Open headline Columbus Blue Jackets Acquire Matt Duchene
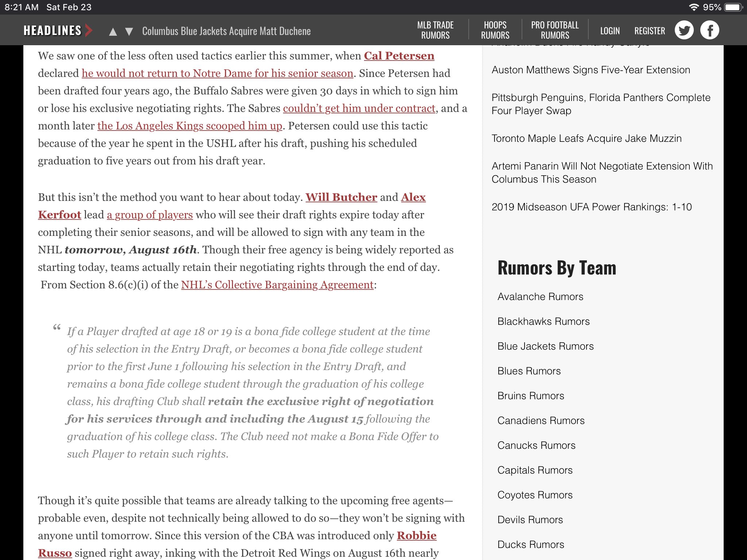The height and width of the screenshot is (560, 747). point(227,31)
